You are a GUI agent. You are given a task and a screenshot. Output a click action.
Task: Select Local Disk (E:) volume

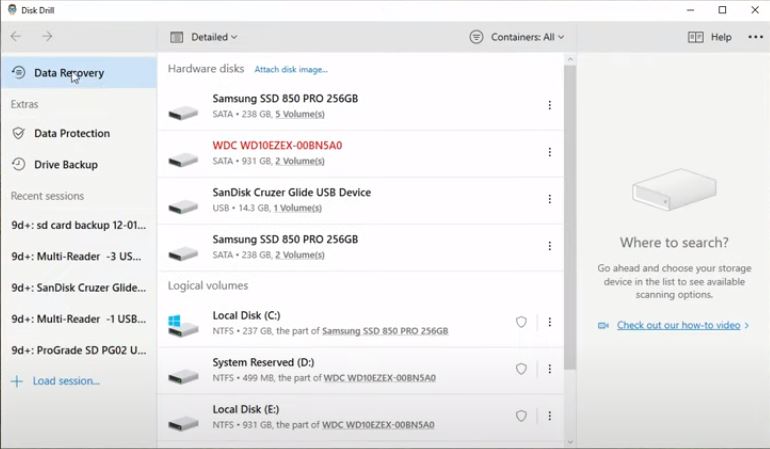click(361, 417)
